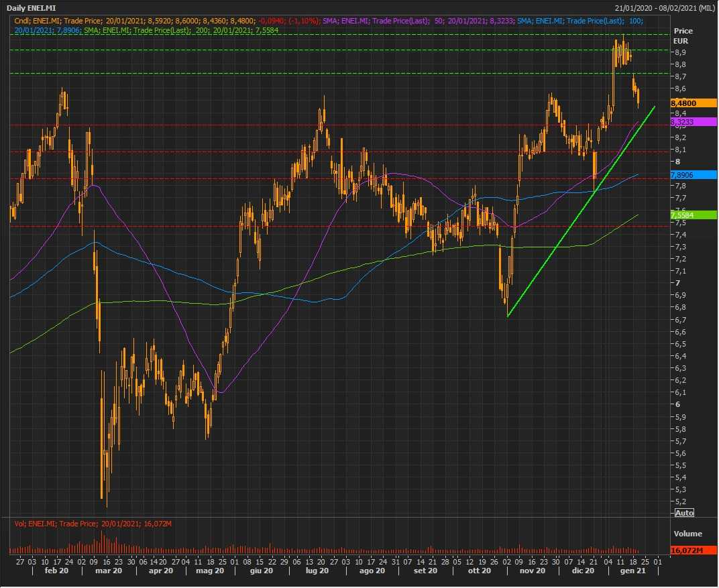Click the Price EUR axis label
This screenshot has height=588, width=719.
click(x=683, y=36)
